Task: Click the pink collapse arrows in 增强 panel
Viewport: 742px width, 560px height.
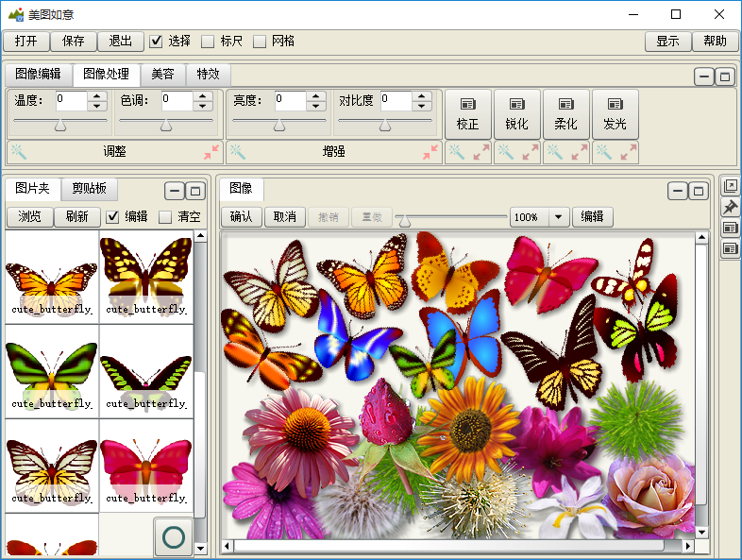Action: tap(430, 152)
